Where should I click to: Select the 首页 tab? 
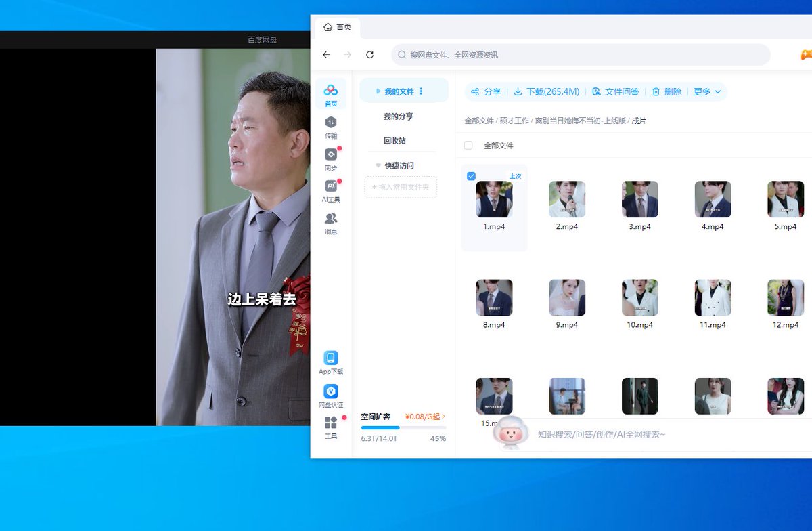(338, 27)
